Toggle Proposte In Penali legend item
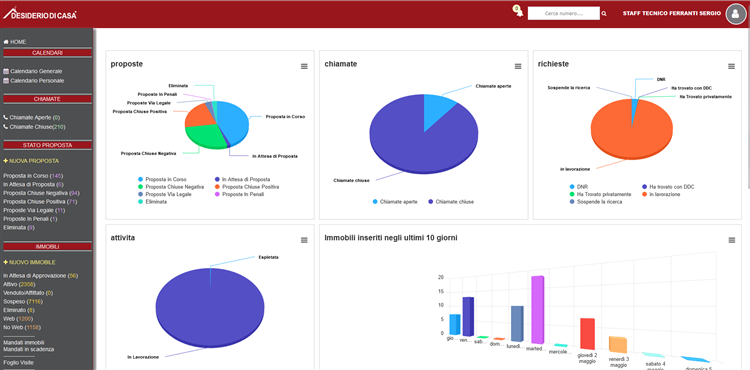The height and width of the screenshot is (370, 750). pyautogui.click(x=240, y=195)
